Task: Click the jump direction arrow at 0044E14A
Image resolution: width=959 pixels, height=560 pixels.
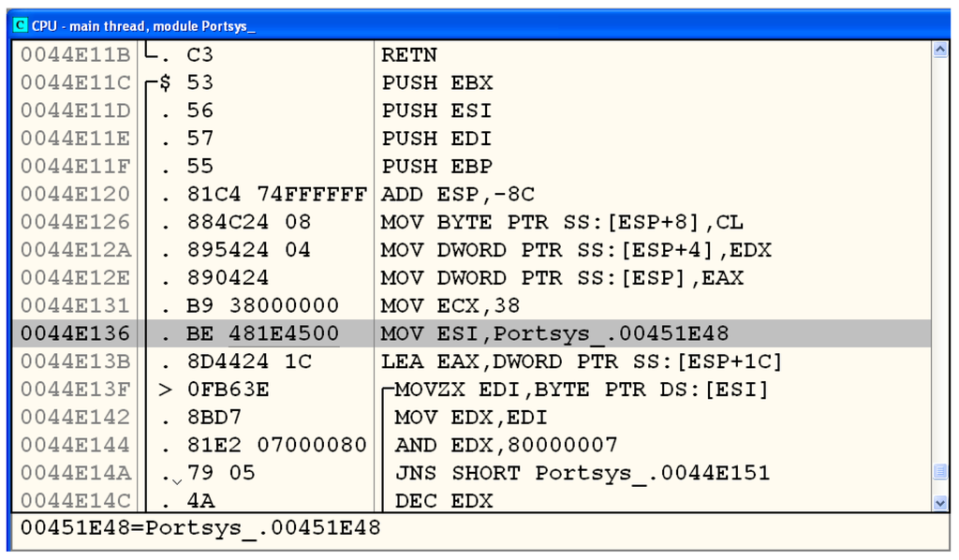Action: pyautogui.click(x=175, y=481)
